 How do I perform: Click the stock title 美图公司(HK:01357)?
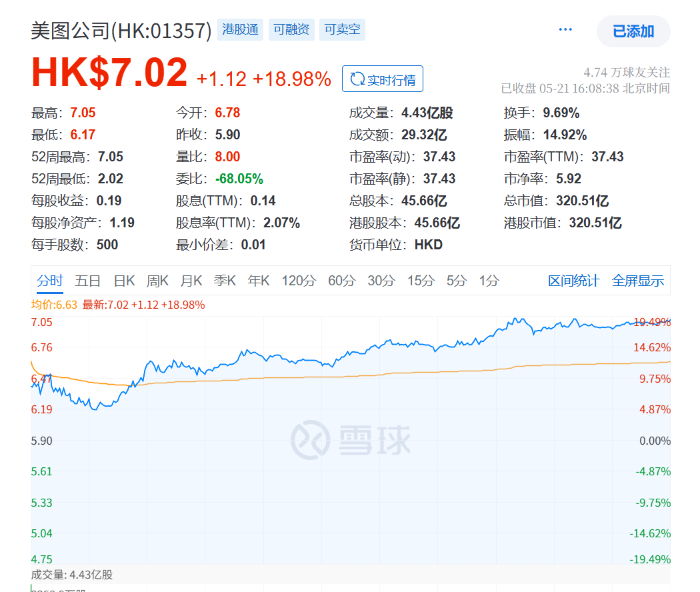coord(121,31)
